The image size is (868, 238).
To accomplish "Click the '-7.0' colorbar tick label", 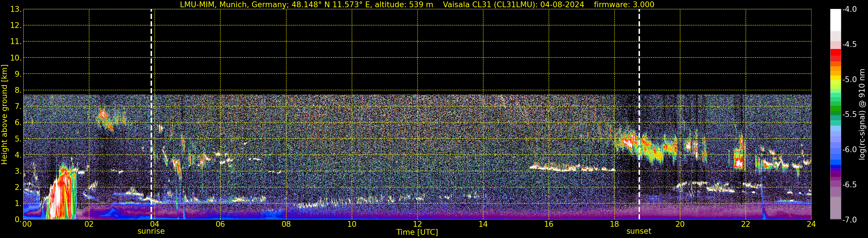I will tap(849, 220).
